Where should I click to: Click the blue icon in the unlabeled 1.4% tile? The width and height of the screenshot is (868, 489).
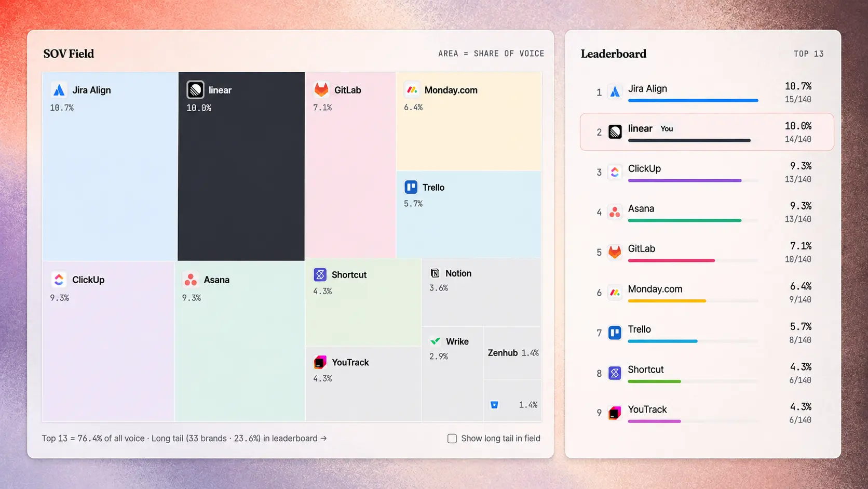(494, 405)
